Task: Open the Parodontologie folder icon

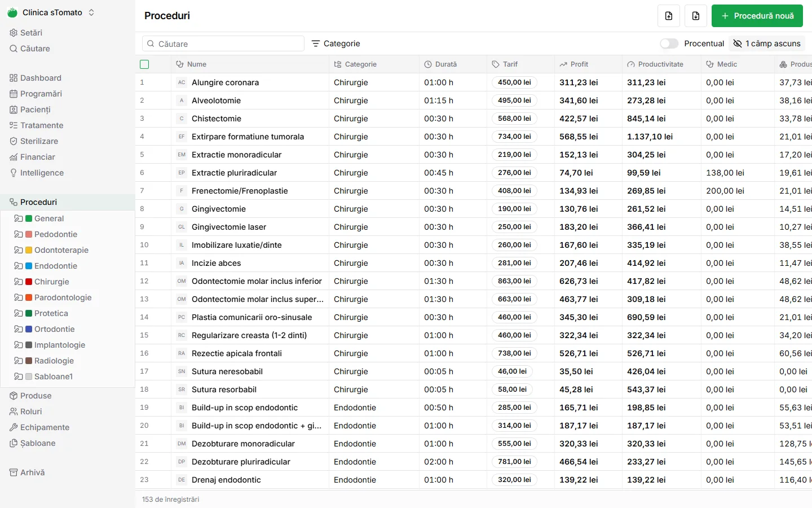Action: [19, 297]
